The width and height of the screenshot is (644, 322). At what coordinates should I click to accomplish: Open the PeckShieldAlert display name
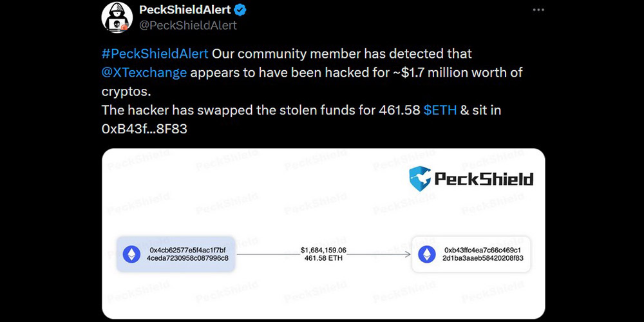[x=185, y=10]
